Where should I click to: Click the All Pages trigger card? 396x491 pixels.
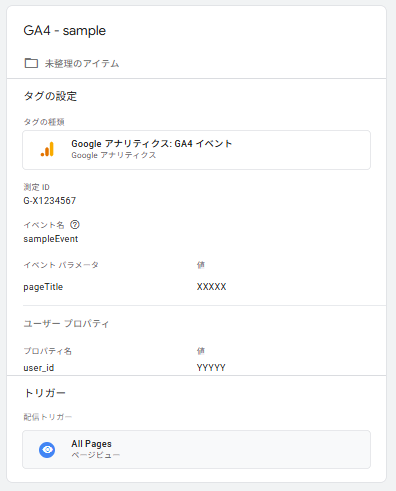point(196,449)
